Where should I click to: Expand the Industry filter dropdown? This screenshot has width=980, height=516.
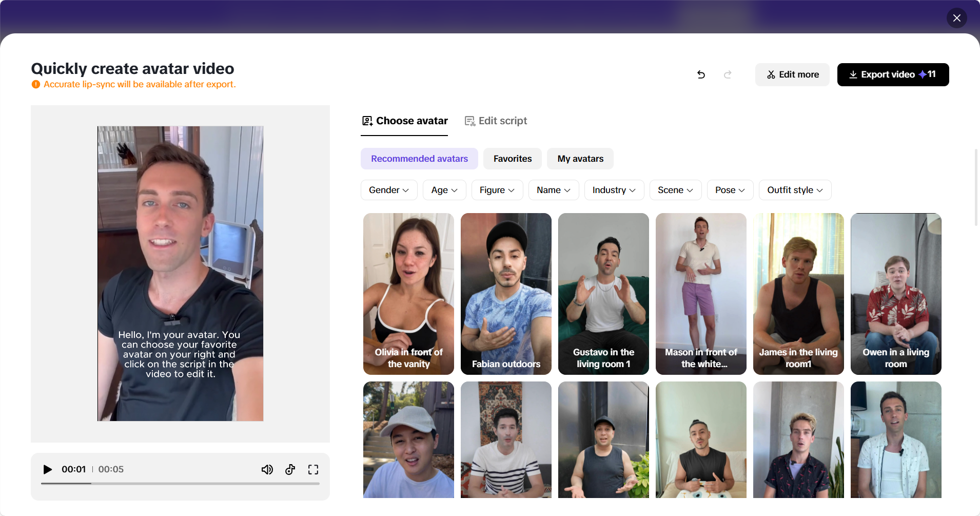click(614, 189)
